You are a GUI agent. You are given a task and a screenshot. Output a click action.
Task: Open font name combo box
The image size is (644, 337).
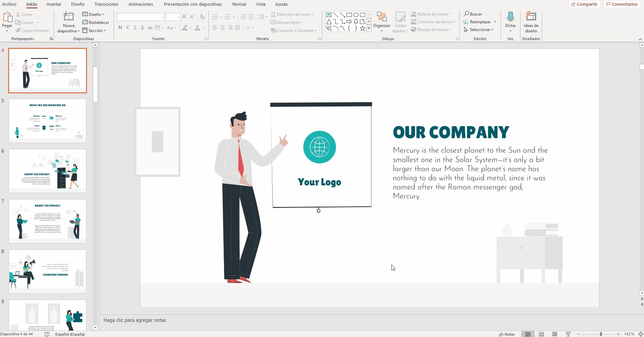pos(141,17)
